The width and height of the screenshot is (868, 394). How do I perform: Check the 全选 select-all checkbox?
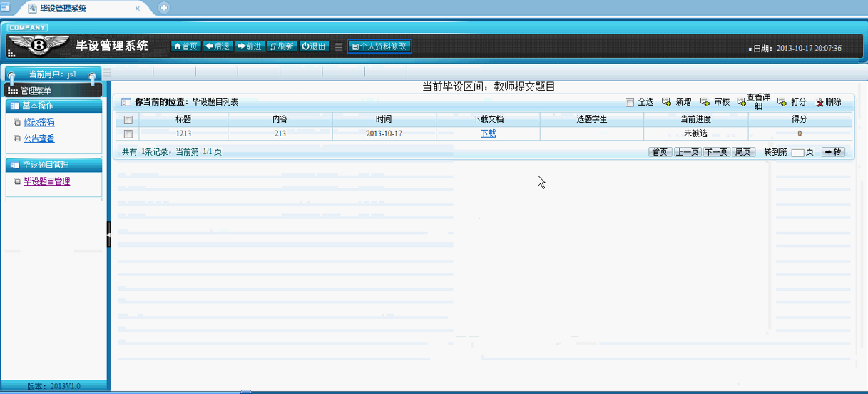pos(629,102)
